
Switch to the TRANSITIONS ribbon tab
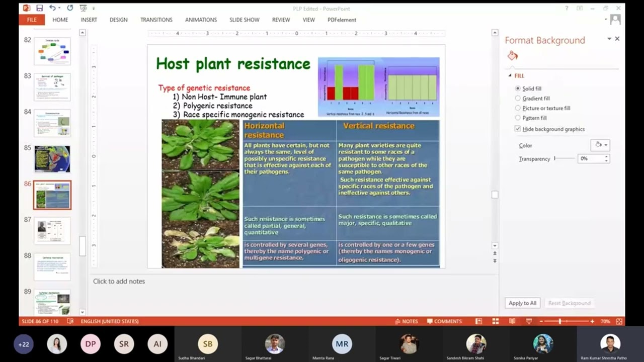coord(156,20)
